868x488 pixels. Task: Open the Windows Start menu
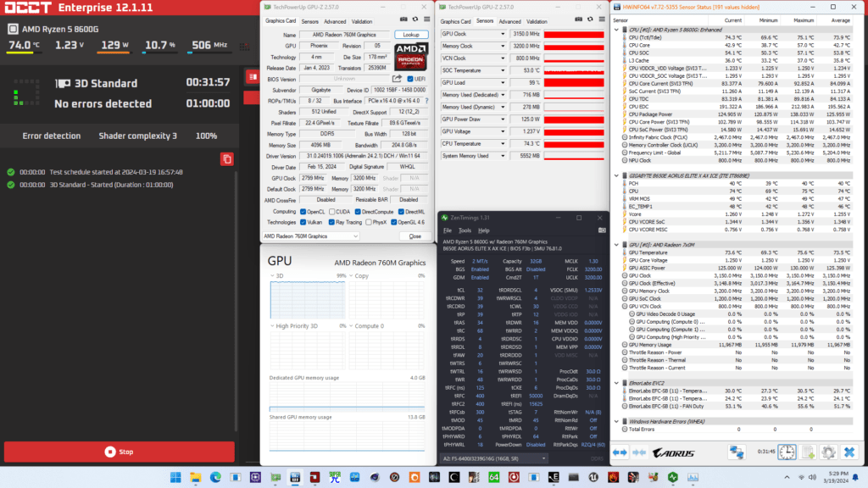pos(175,477)
